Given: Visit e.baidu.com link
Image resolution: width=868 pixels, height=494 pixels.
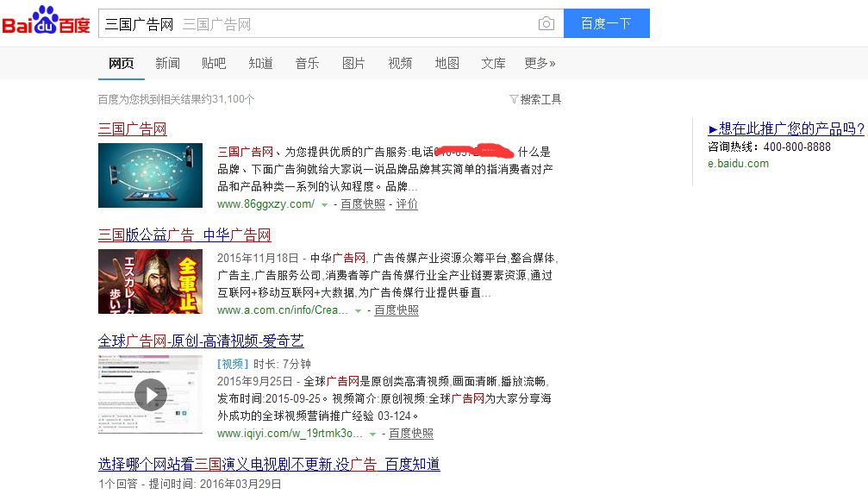Looking at the screenshot, I should click(x=739, y=164).
